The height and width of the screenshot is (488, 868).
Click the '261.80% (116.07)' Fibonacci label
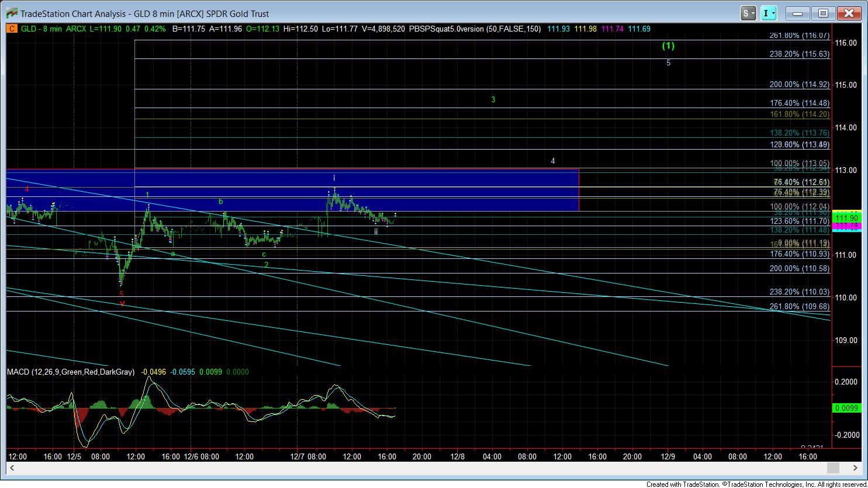(800, 36)
